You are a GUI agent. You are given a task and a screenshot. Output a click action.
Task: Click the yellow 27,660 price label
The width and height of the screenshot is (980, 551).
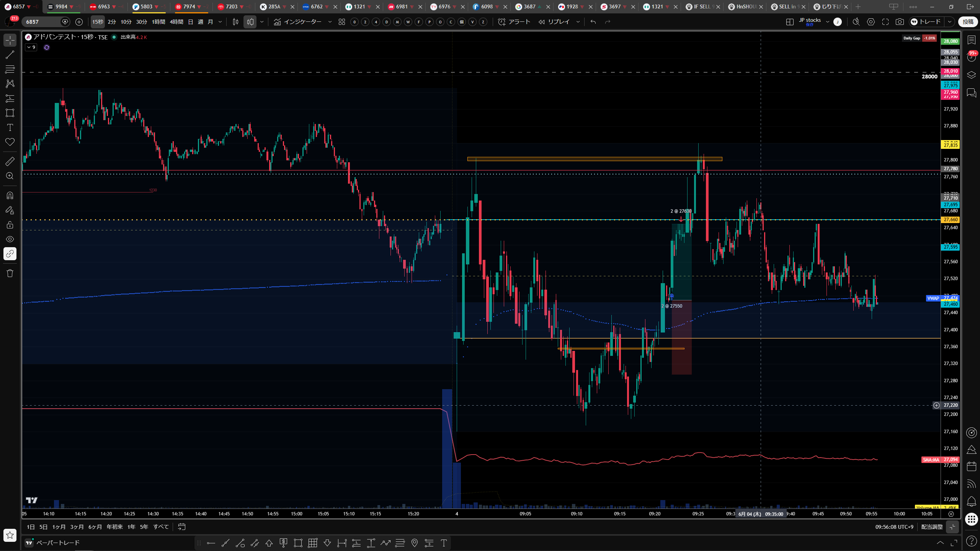pyautogui.click(x=951, y=220)
